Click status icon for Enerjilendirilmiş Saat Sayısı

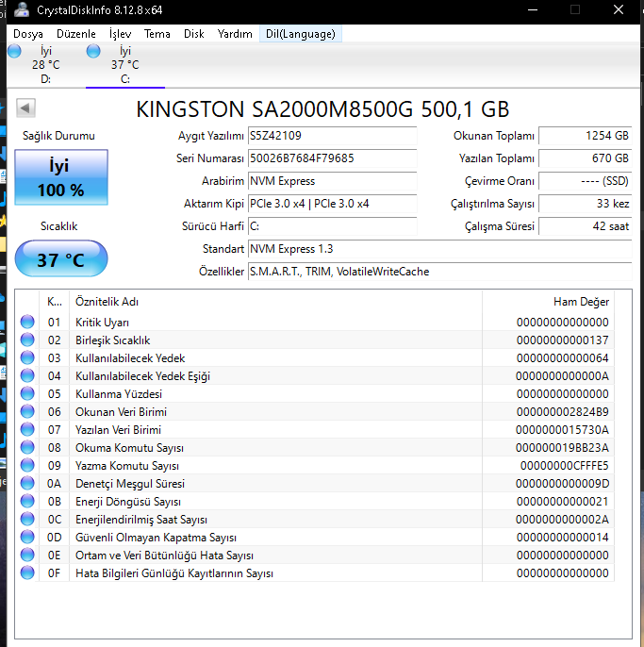[x=27, y=519]
